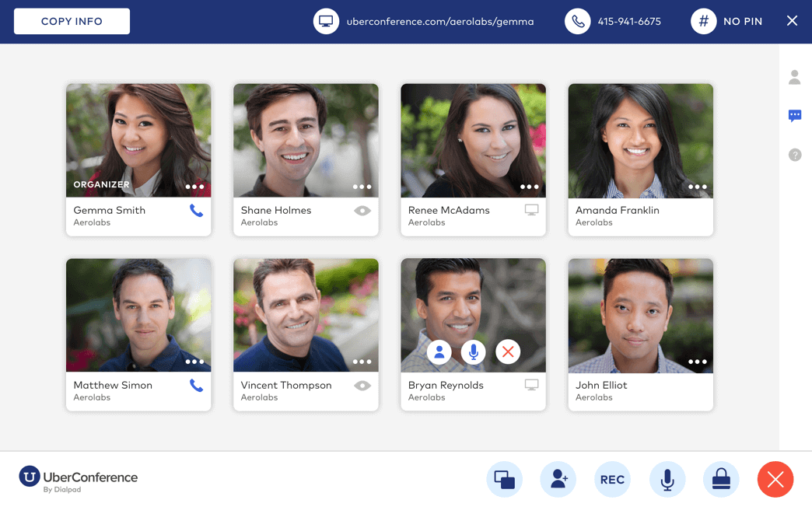Viewport: 812px width, 507px height.
Task: End the call with red X button
Action: coord(775,480)
